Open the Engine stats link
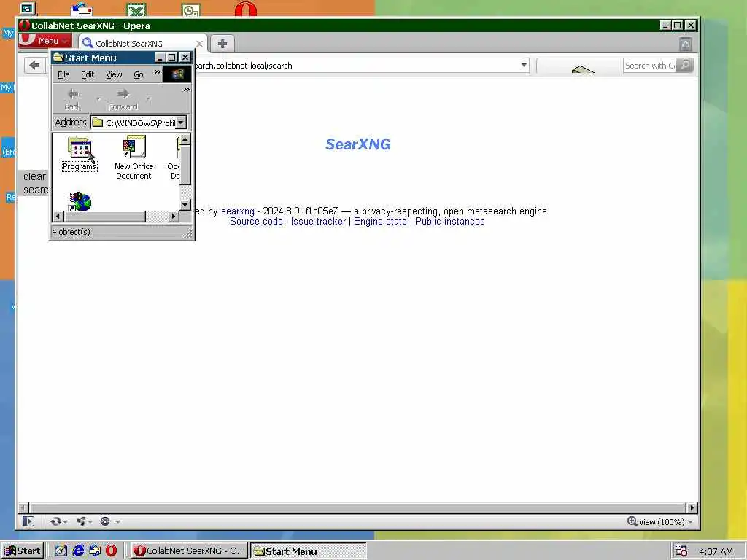Screen dimensions: 747x560 [x=380, y=222]
